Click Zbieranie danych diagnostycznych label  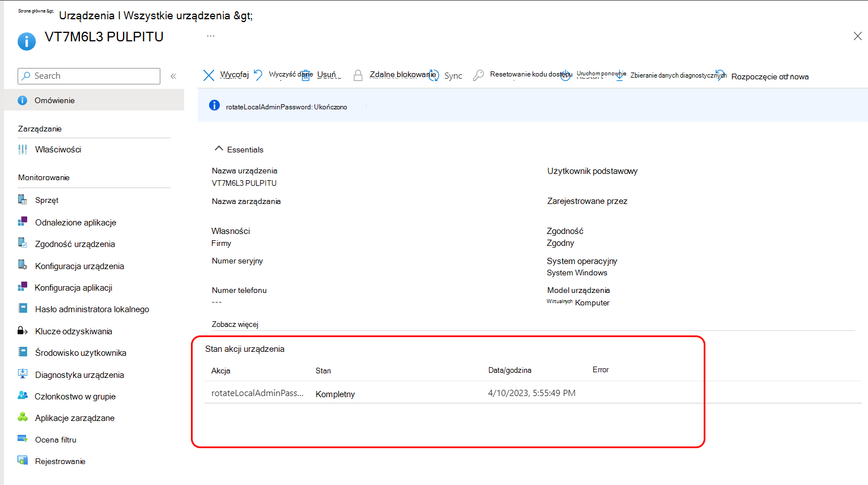click(x=678, y=75)
